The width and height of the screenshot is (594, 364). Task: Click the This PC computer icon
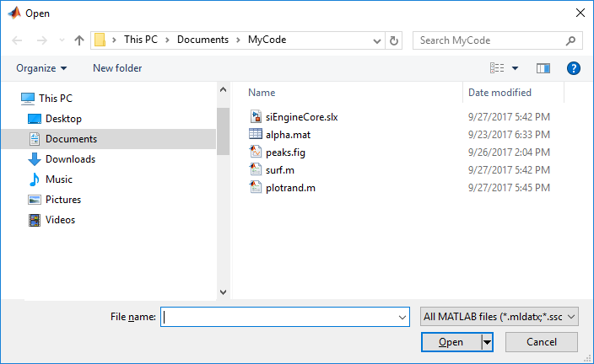(x=28, y=99)
